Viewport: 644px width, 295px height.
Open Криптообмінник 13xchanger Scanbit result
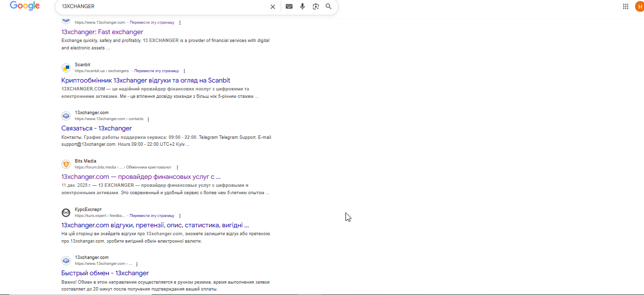(146, 80)
